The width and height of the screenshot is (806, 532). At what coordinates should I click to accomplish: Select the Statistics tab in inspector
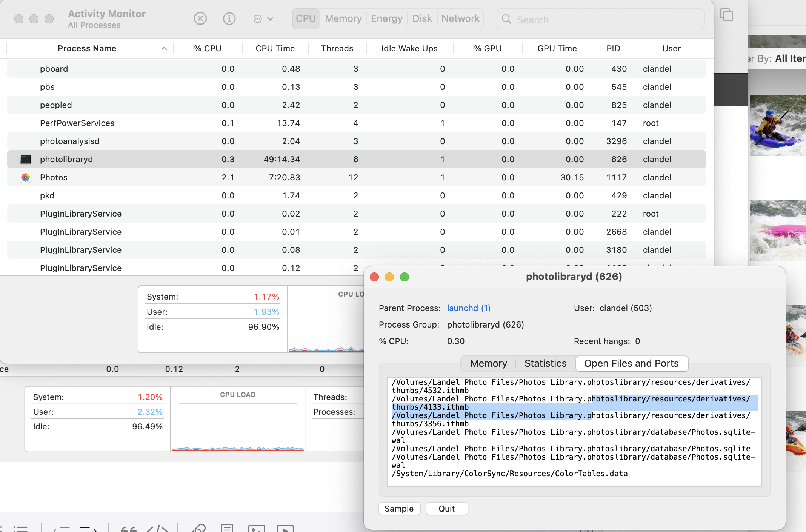(545, 363)
